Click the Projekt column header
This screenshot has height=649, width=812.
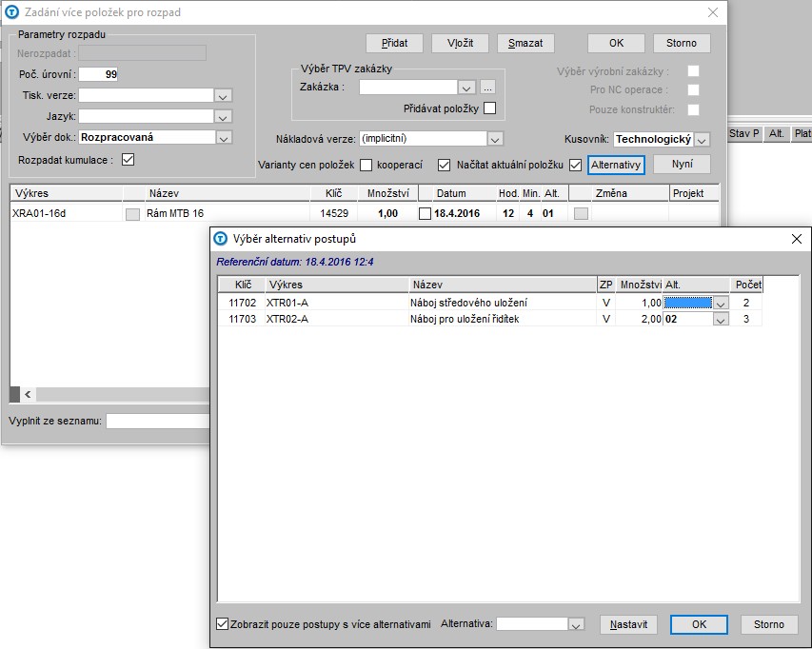coord(694,193)
